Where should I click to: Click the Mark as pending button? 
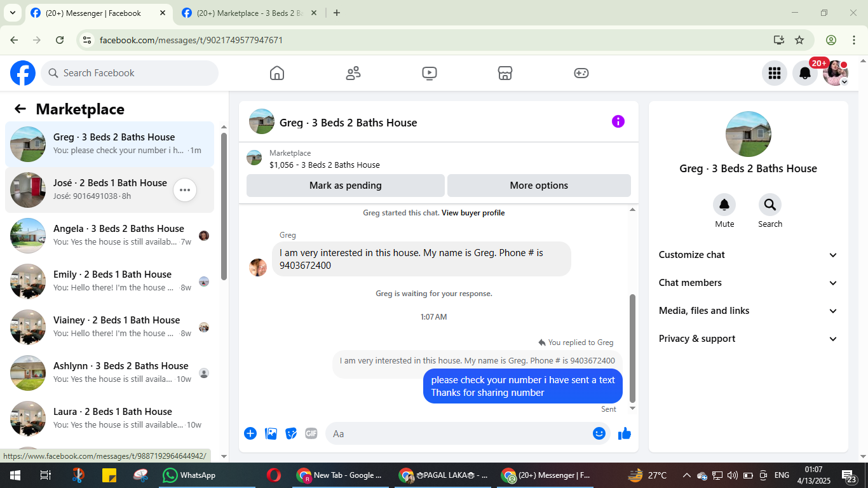coord(346,186)
